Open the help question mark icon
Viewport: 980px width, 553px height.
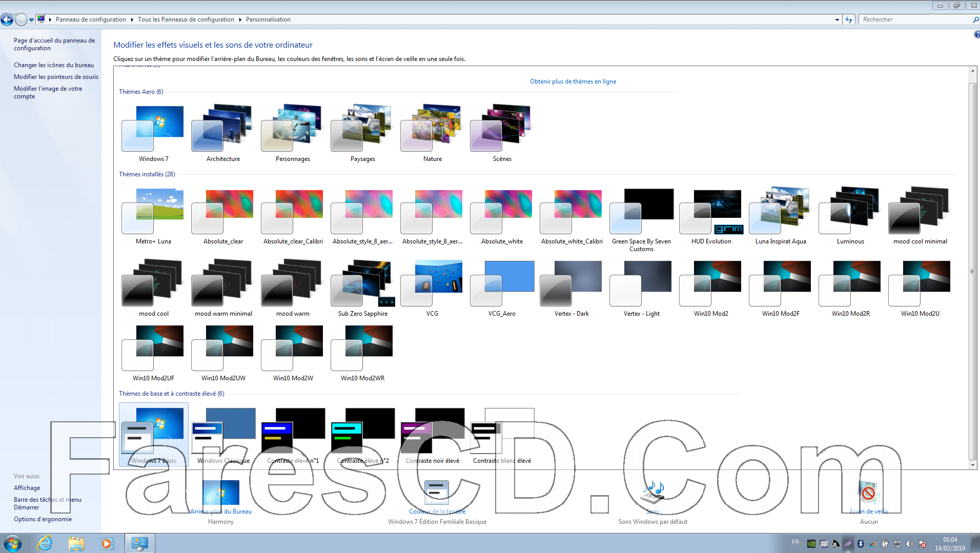click(x=976, y=35)
